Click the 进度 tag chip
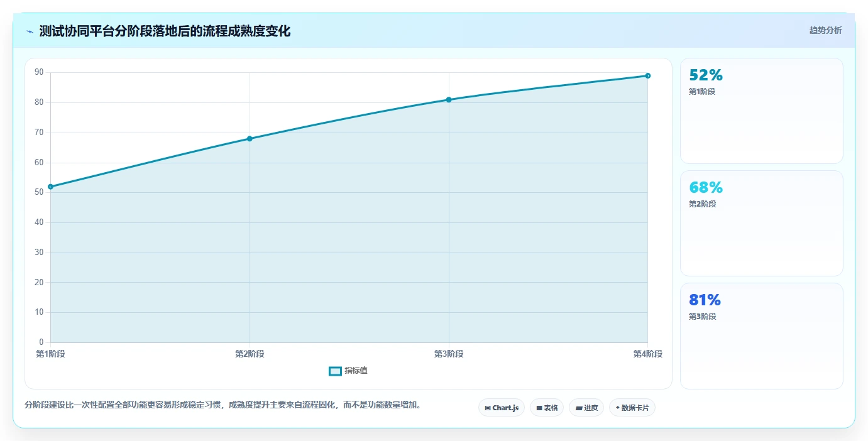This screenshot has height=441, width=868. pyautogui.click(x=586, y=408)
